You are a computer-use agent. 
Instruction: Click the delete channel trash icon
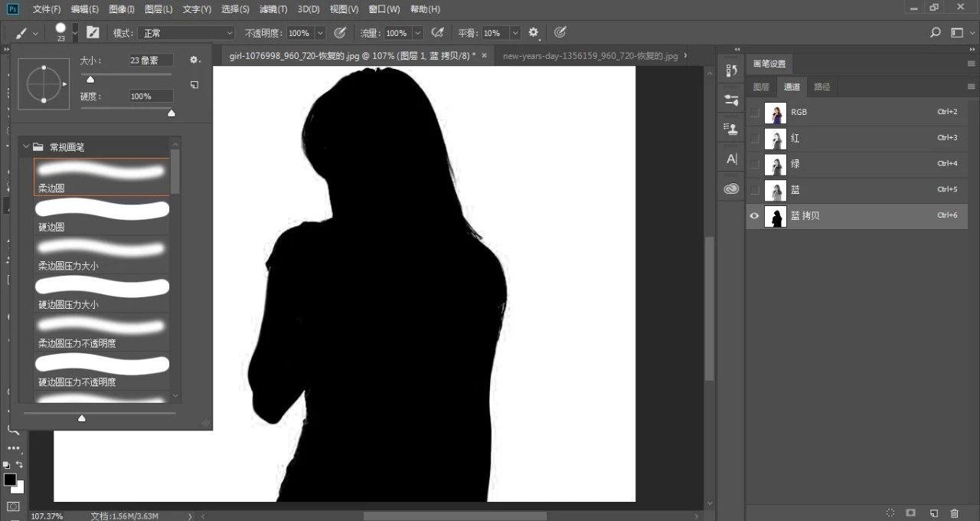tap(954, 513)
